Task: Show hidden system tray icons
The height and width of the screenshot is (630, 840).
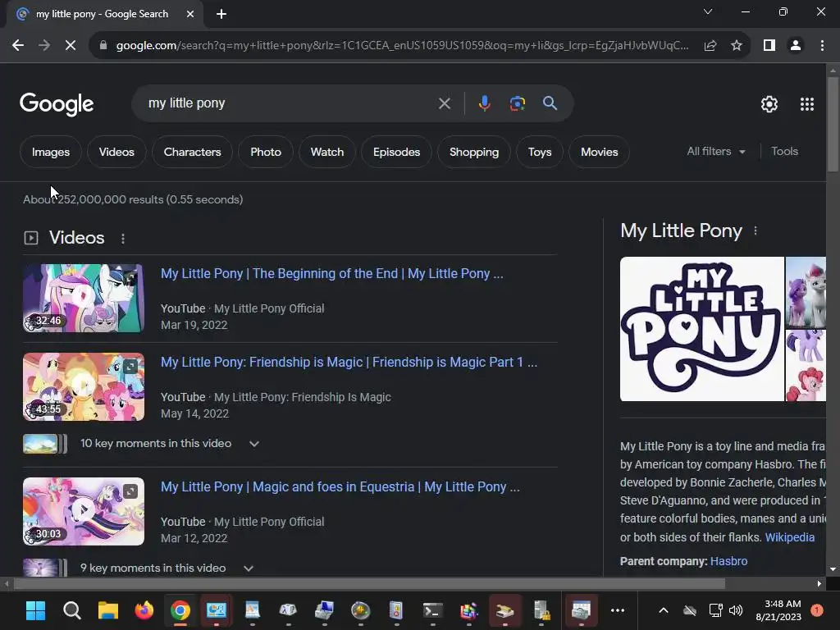Action: tap(663, 610)
